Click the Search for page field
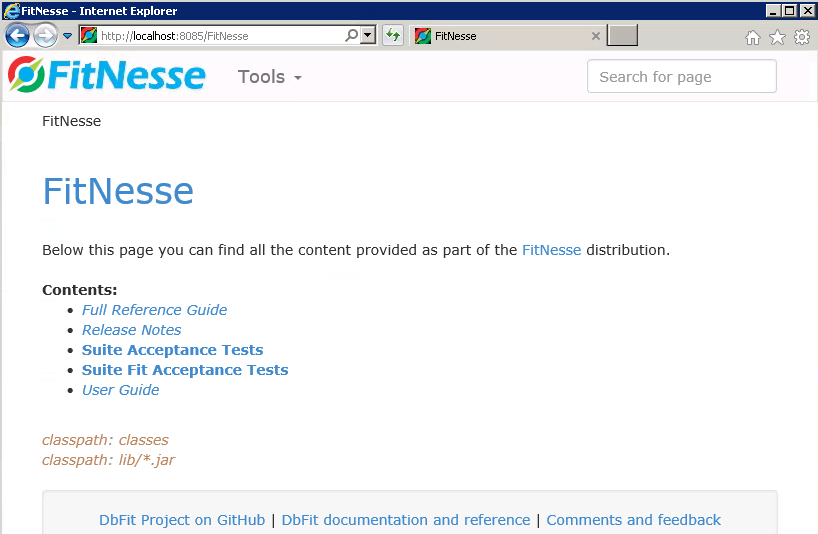 point(682,76)
